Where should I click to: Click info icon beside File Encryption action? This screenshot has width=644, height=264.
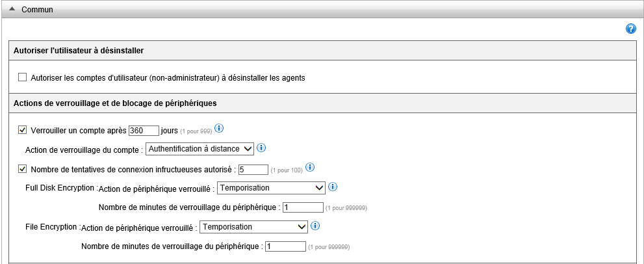(315, 226)
